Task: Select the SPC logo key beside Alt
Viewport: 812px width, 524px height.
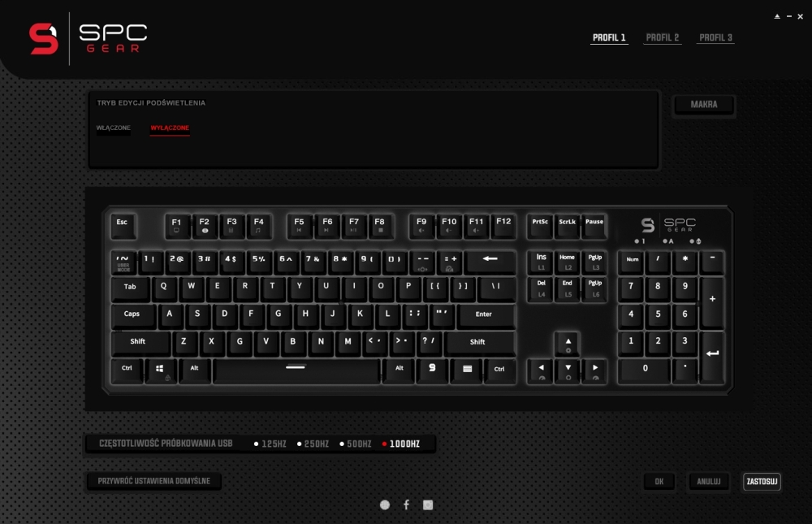Action: tap(432, 370)
